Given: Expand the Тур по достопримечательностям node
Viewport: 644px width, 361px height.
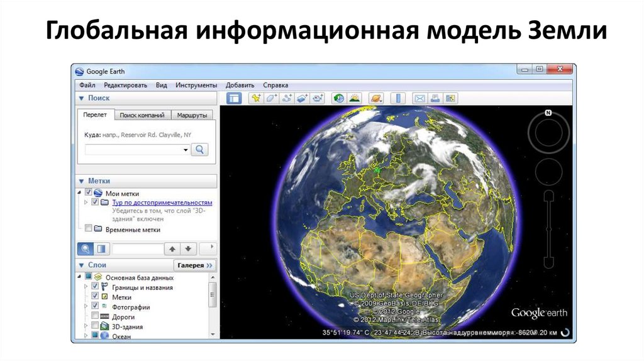Looking at the screenshot, I should click(86, 202).
